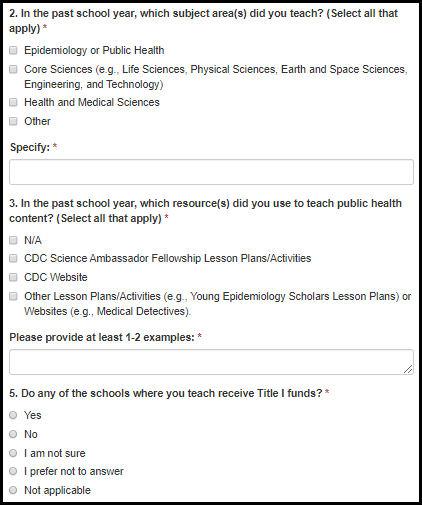Image resolution: width=422 pixels, height=505 pixels.
Task: Select Health and Medical Sciences checkbox
Action: point(13,102)
